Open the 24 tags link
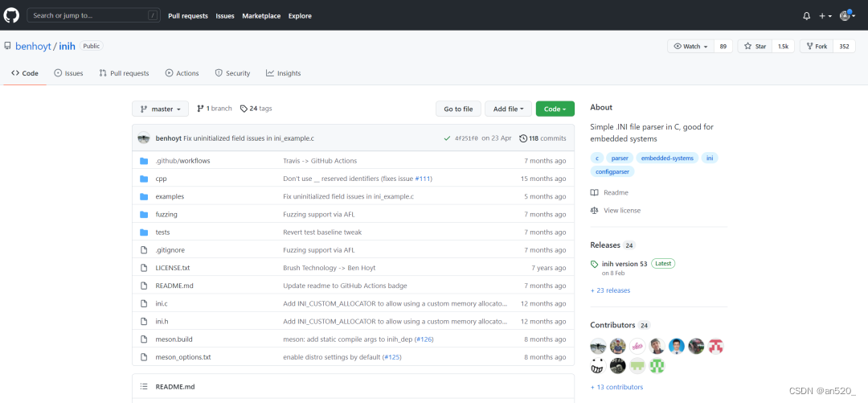 [x=256, y=109]
